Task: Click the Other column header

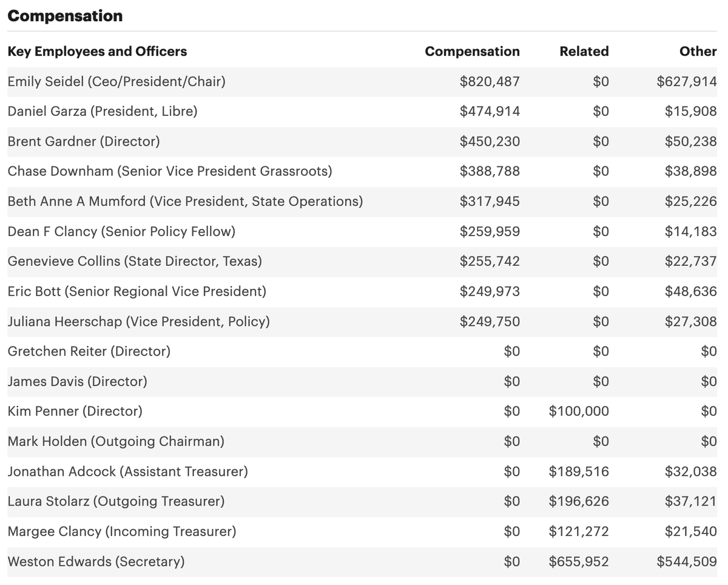Action: click(x=698, y=52)
